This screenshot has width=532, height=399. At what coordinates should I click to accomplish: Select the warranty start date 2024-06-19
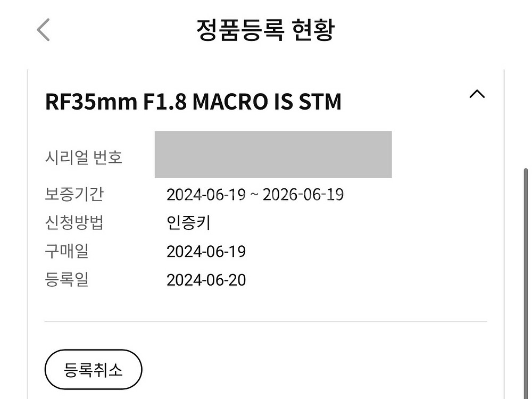206,195
